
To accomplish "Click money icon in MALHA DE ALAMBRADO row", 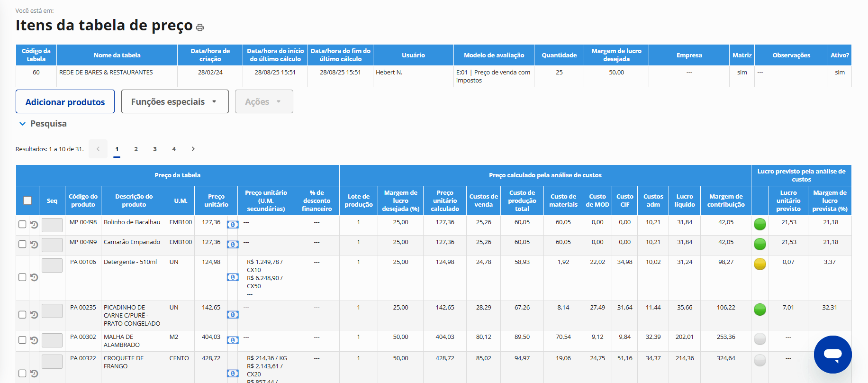I will pos(233,340).
